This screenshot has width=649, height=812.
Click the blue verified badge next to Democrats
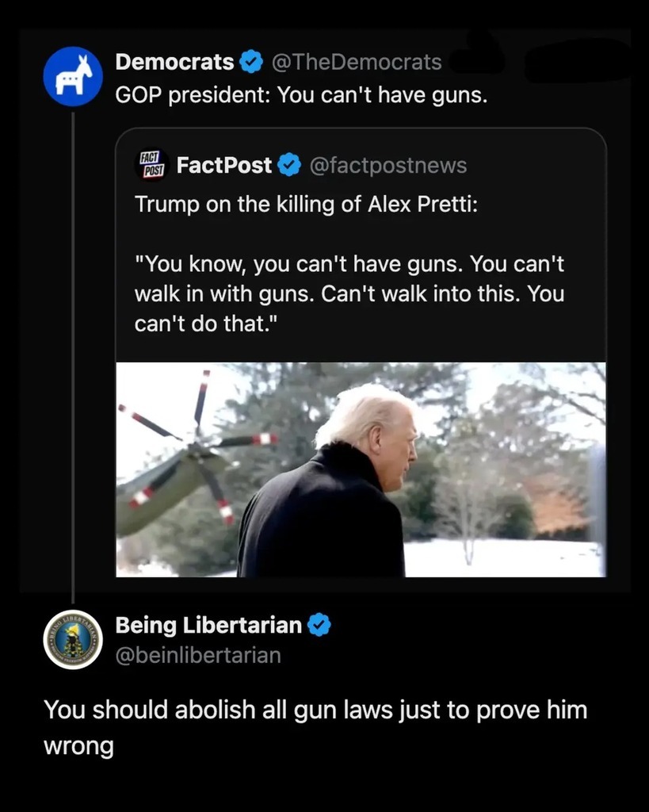251,62
